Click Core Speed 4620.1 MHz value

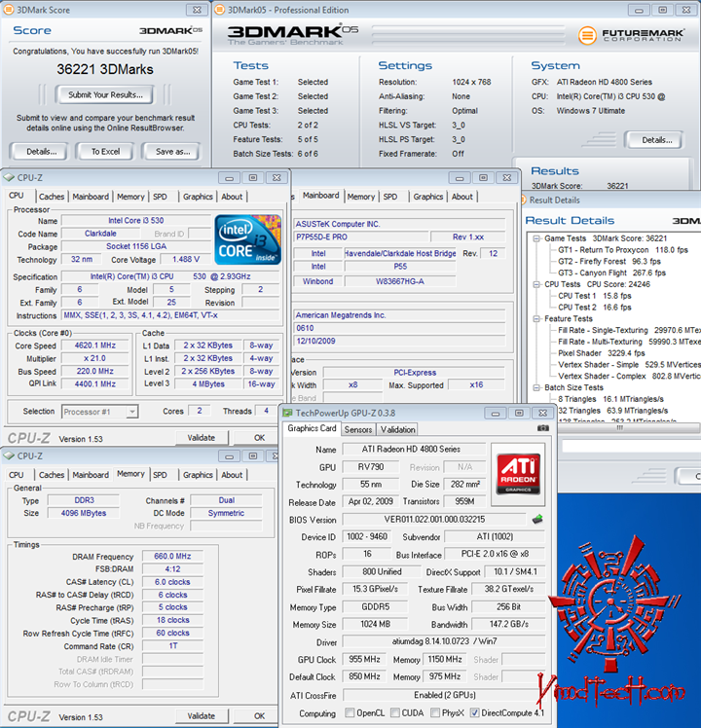point(94,346)
